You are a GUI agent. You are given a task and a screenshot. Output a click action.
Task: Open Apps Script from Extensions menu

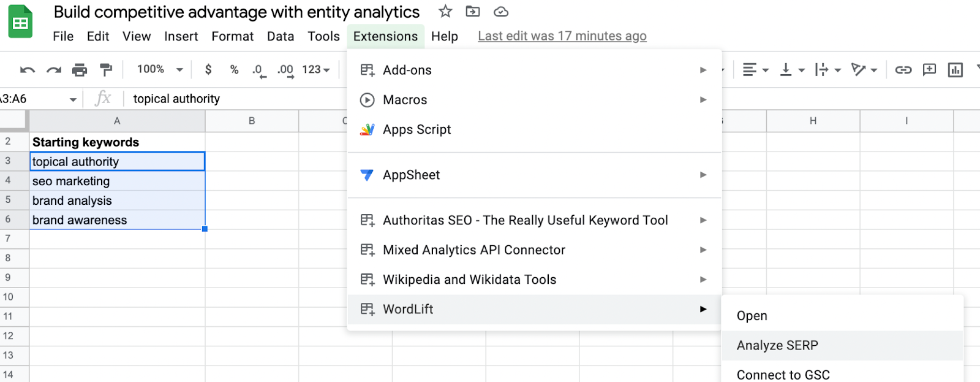[x=417, y=129]
